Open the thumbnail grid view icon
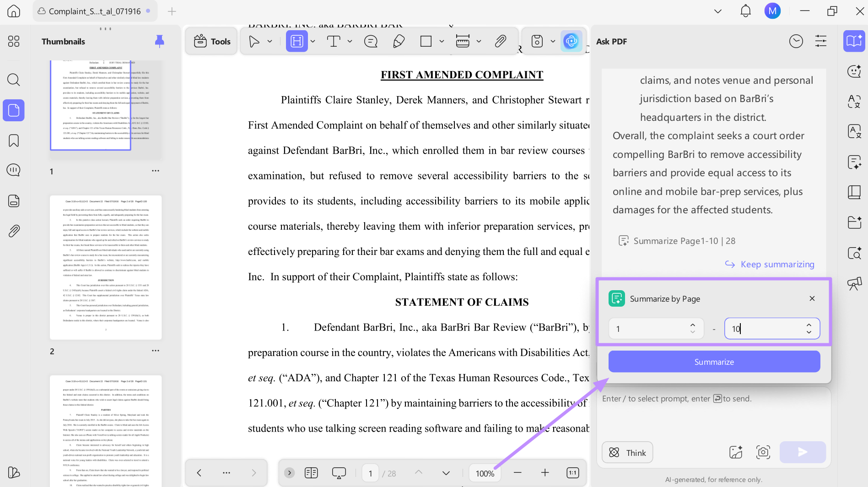868x487 pixels. 14,41
